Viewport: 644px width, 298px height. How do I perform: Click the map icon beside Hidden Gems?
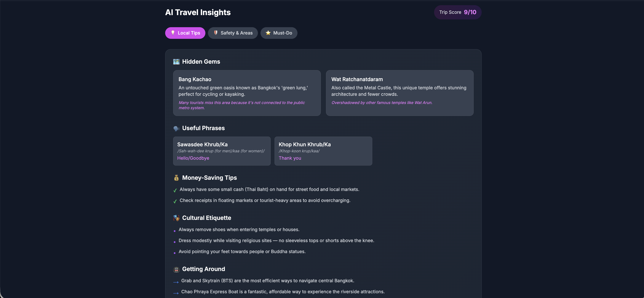[x=176, y=62]
